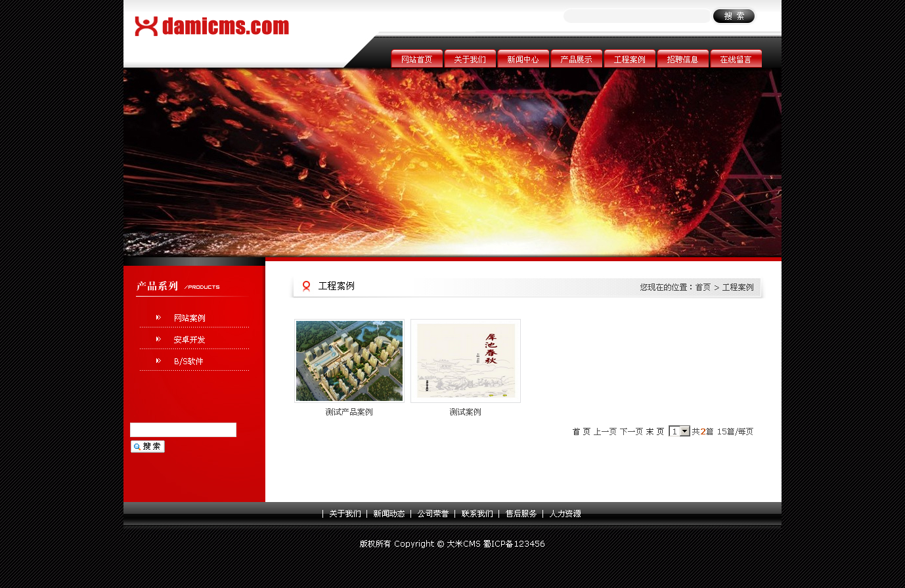Click the 蜀ICP备123456 copyright text

[514, 544]
